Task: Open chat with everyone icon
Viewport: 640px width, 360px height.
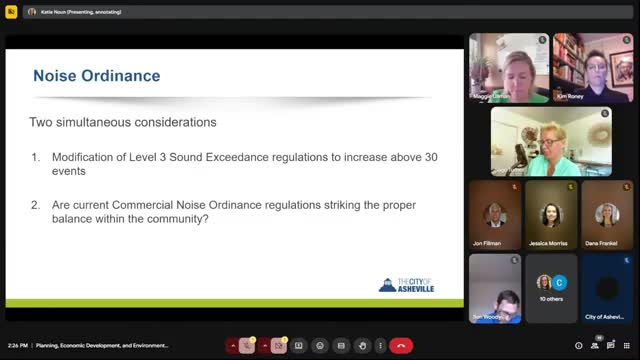Action: click(611, 346)
